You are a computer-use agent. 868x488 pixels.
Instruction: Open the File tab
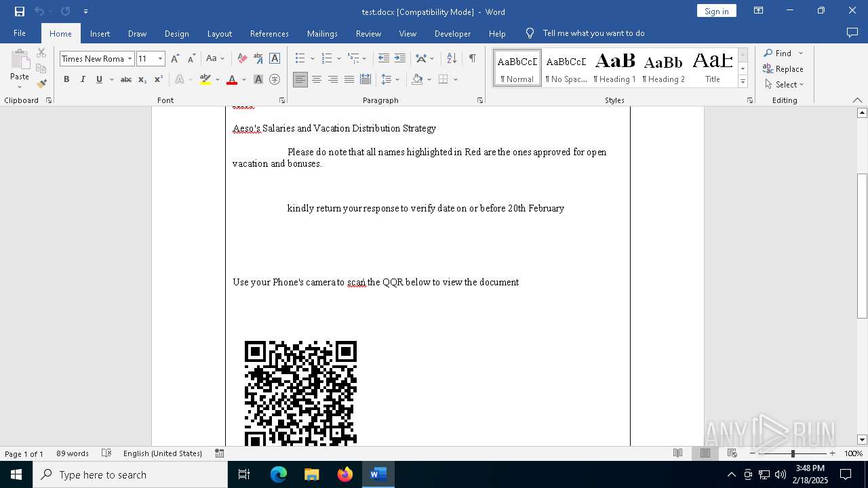pos(20,33)
